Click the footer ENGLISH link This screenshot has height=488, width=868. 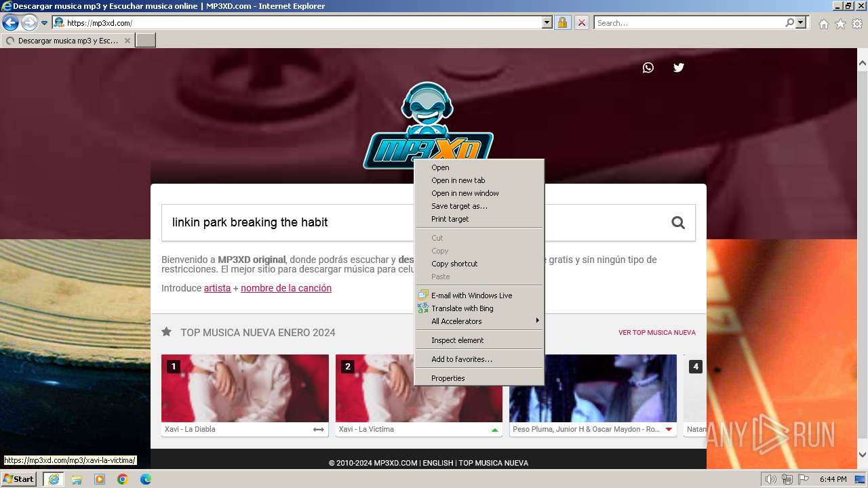coord(438,463)
